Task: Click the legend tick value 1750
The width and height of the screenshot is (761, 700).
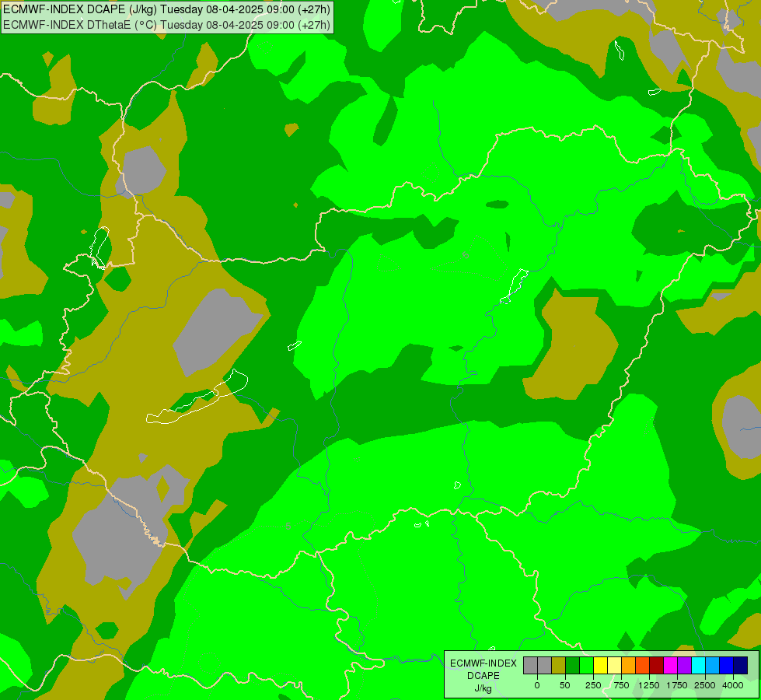Action: tap(677, 685)
